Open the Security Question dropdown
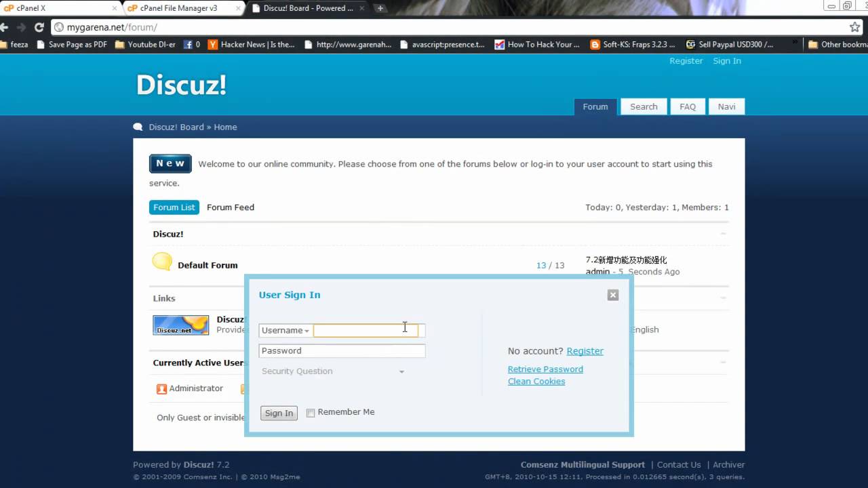 pyautogui.click(x=332, y=371)
